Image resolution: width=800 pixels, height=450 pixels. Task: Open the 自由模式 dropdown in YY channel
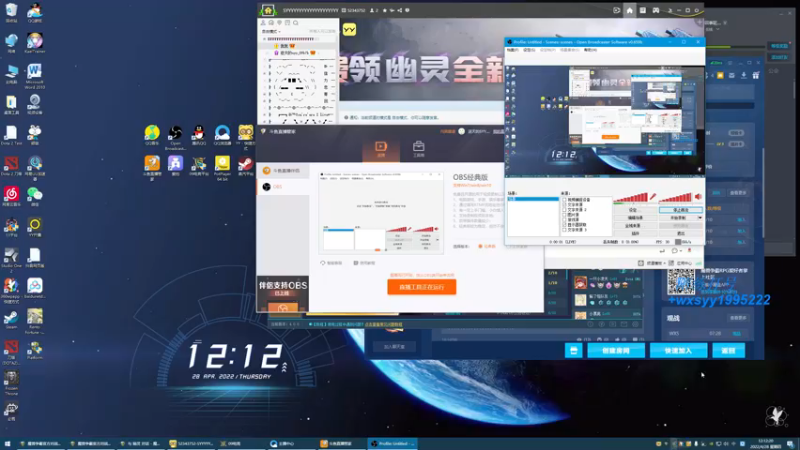tap(271, 32)
